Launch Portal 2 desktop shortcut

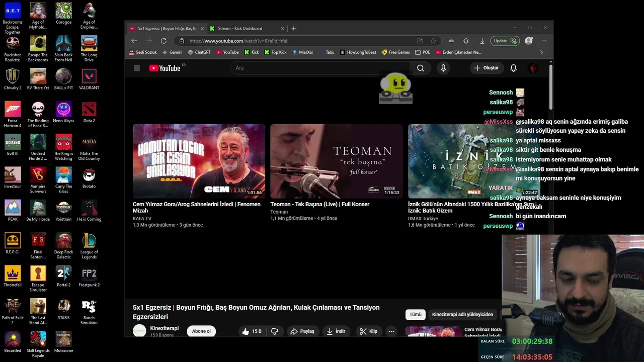63,277
